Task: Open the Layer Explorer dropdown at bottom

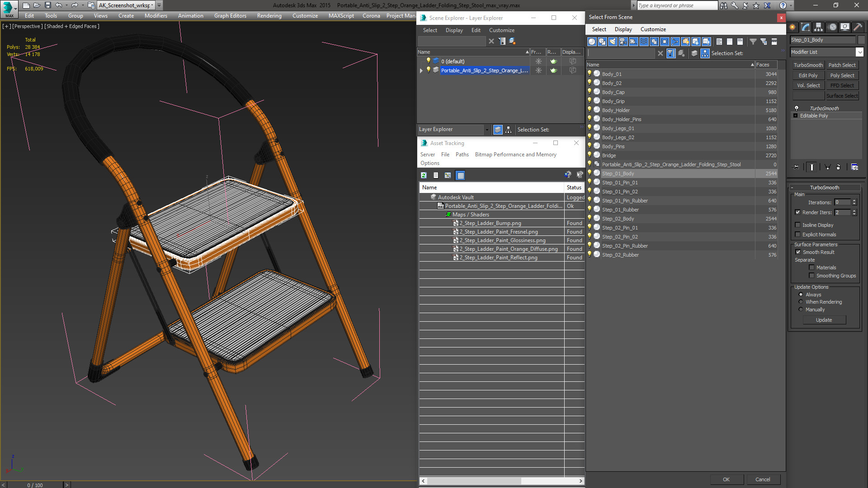Action: coord(486,130)
